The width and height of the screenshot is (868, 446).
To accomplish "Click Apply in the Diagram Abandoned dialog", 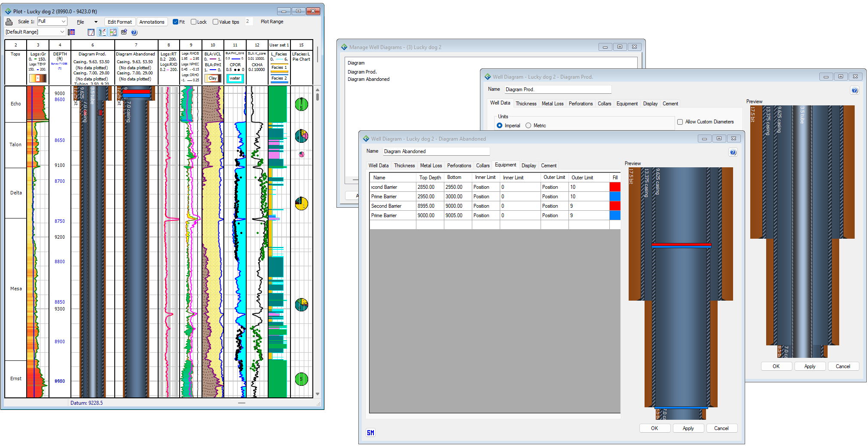I will coord(688,428).
